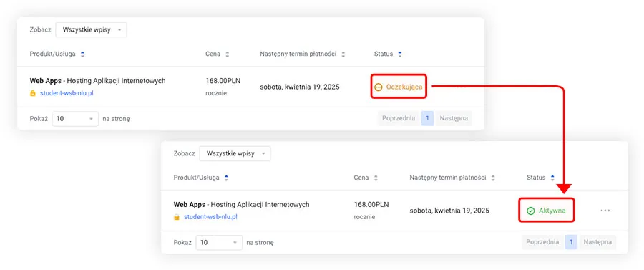
Task: Sort by Status in upper panel
Action: (x=388, y=54)
